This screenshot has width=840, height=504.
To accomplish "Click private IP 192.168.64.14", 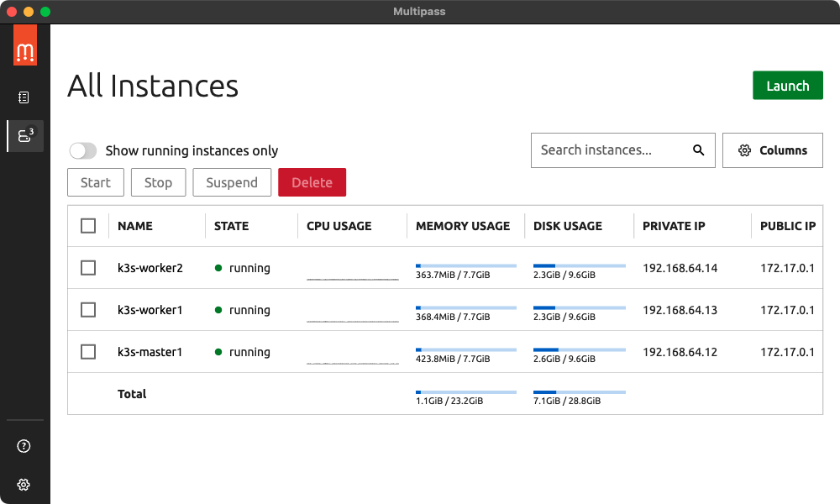I will click(x=680, y=268).
